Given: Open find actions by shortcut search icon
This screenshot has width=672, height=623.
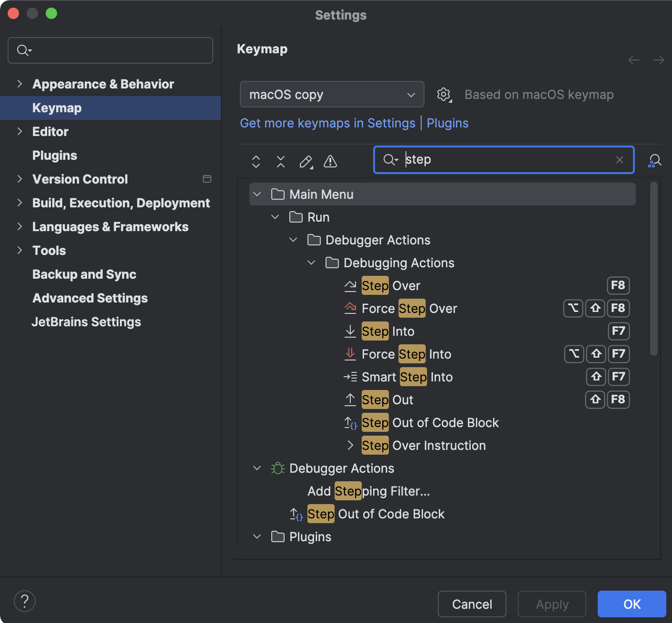Looking at the screenshot, I should click(654, 161).
